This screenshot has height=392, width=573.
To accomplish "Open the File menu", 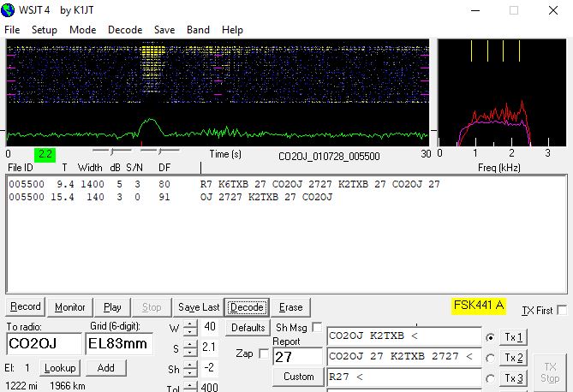I will [x=12, y=30].
